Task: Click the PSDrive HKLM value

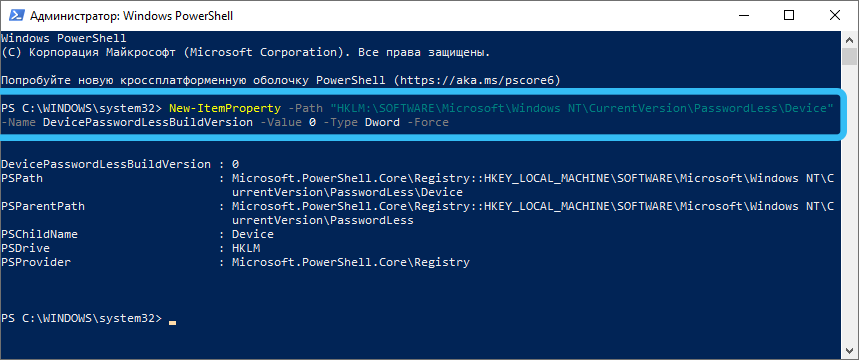Action: [246, 248]
